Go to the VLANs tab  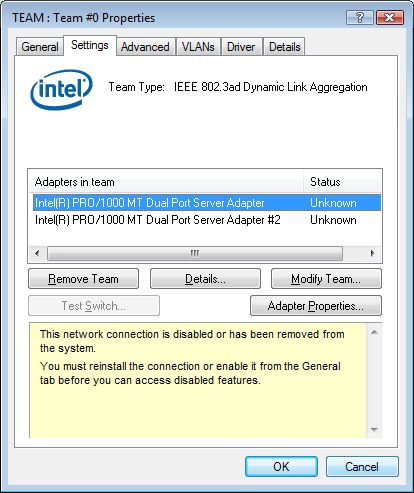(x=198, y=47)
